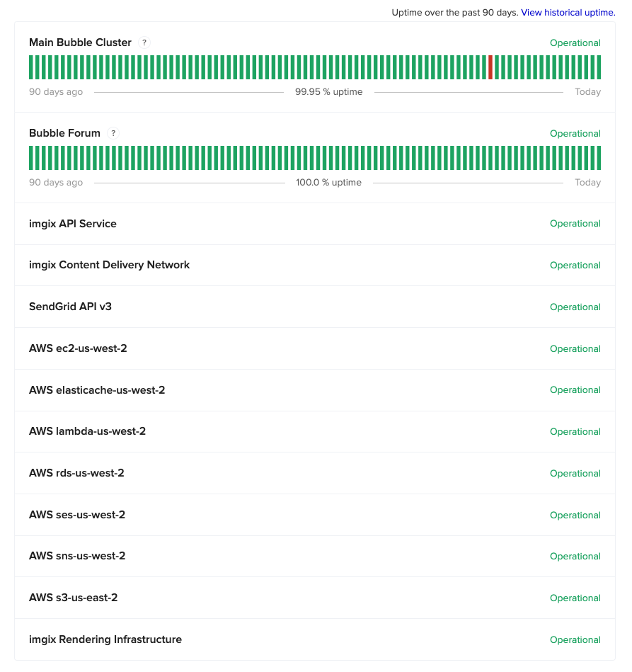
Task: Click the 100.0 % uptime indicator for Bubble Forum
Action: point(328,182)
